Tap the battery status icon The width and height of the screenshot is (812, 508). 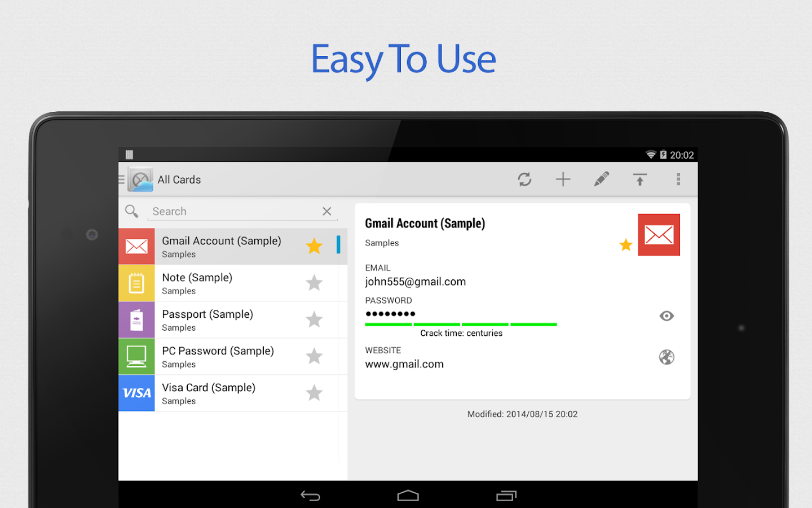(663, 155)
